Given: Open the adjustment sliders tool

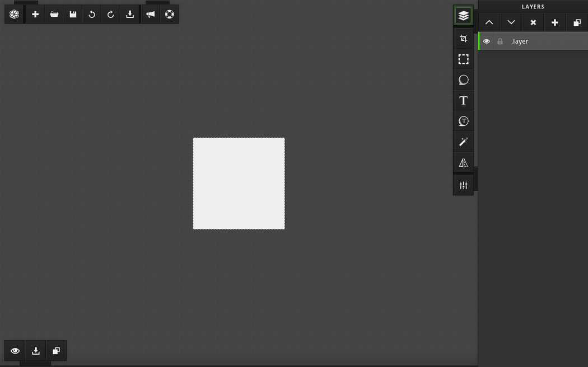Looking at the screenshot, I should point(463,185).
